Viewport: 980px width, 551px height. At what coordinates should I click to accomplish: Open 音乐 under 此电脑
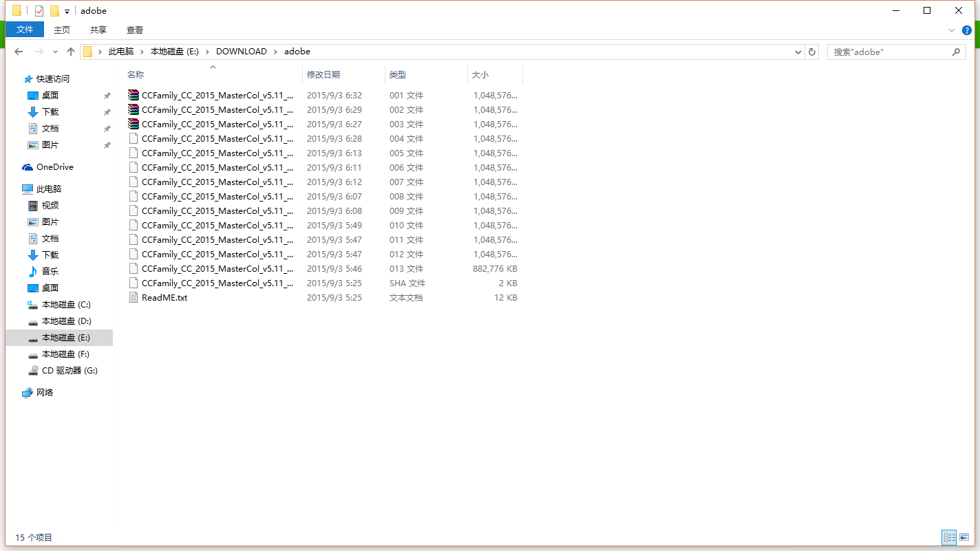pos(50,272)
